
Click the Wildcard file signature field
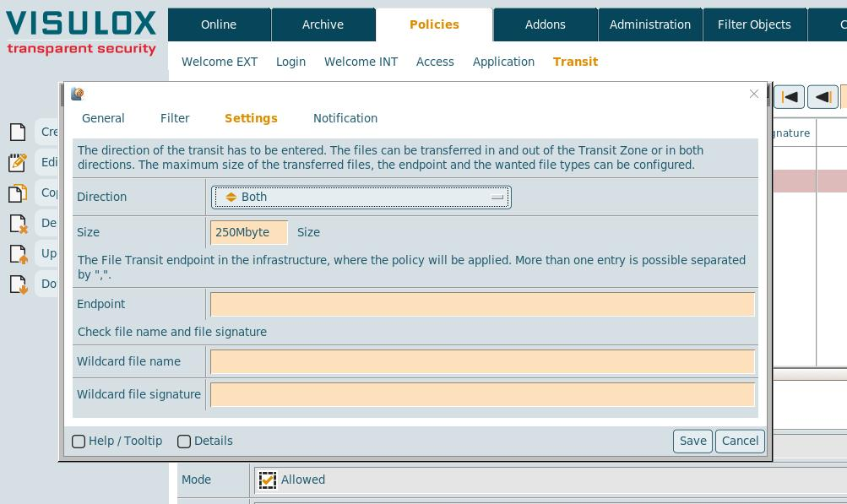[x=481, y=394]
